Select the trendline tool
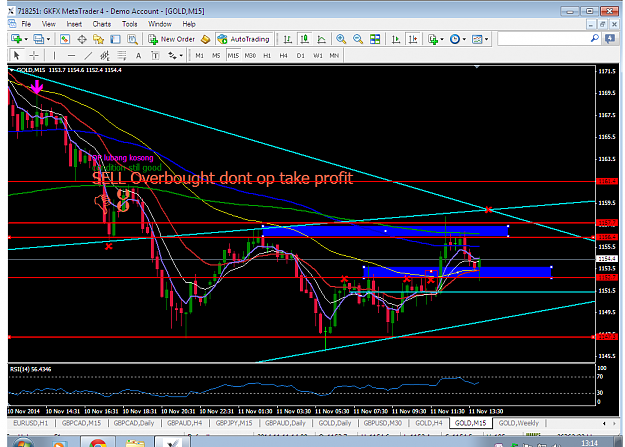Viewport: 625px width, 447px height. click(88, 55)
